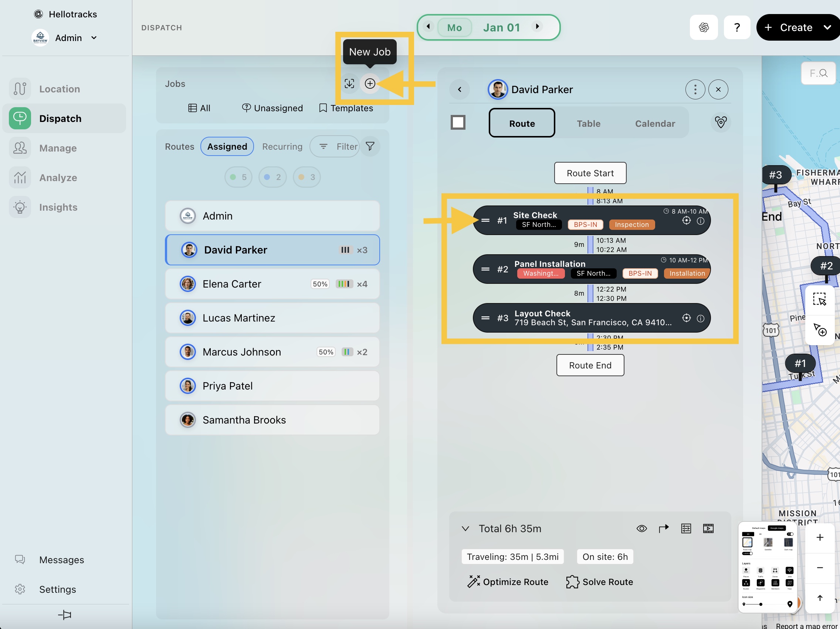840x629 pixels.
Task: Collapse the Total 6h 35m summary
Action: pyautogui.click(x=465, y=528)
